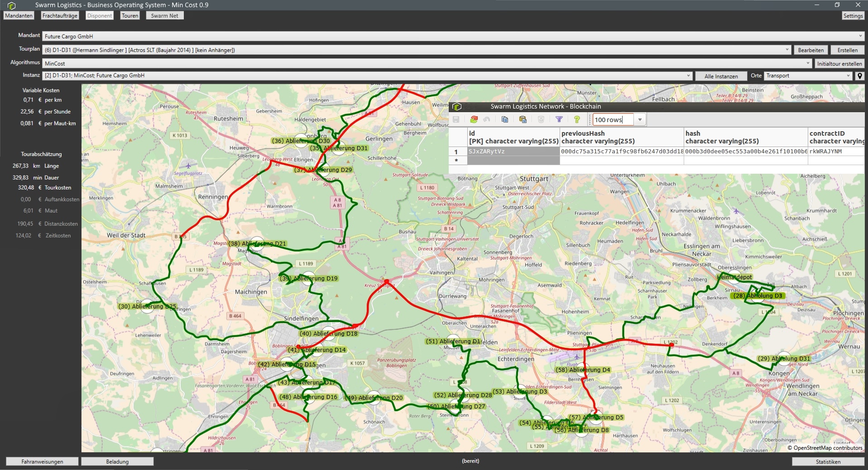Image resolution: width=868 pixels, height=470 pixels.
Task: Expand the Instanz dropdown
Action: [688, 76]
